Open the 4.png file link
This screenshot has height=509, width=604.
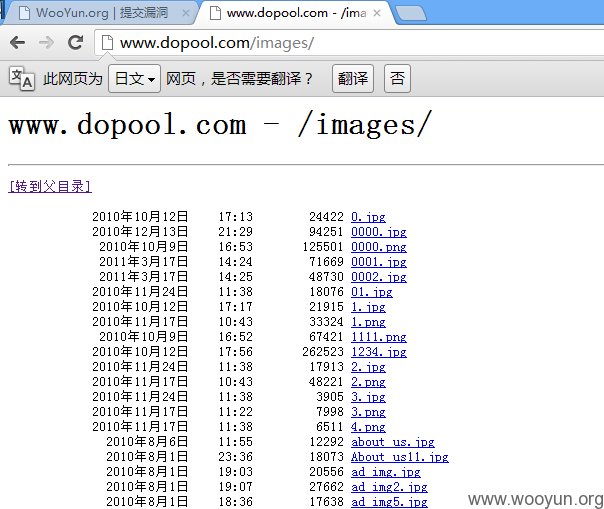368,427
